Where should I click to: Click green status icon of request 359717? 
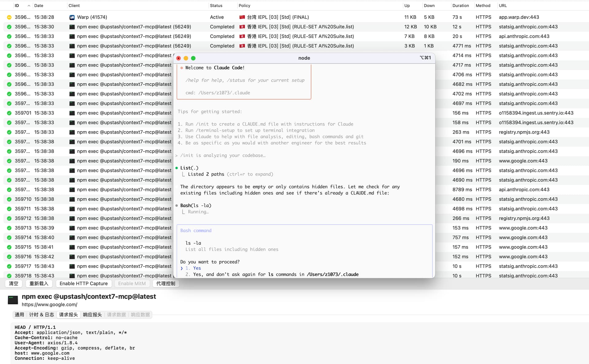click(x=9, y=266)
